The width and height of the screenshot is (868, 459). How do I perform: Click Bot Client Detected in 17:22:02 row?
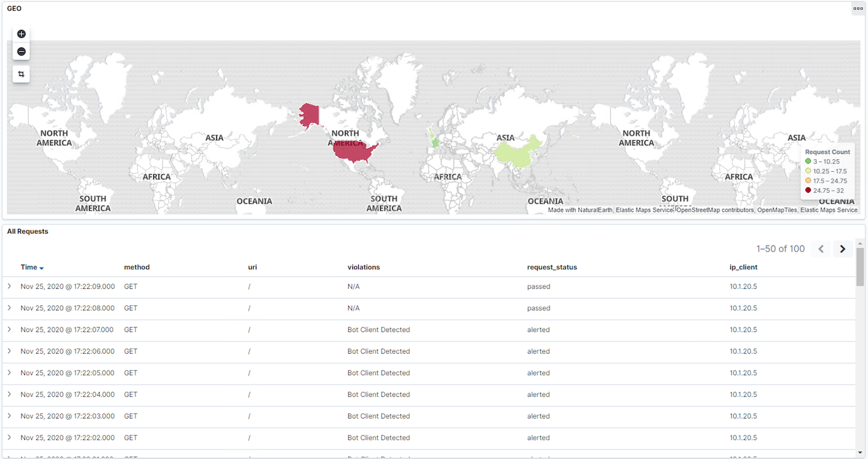(378, 438)
